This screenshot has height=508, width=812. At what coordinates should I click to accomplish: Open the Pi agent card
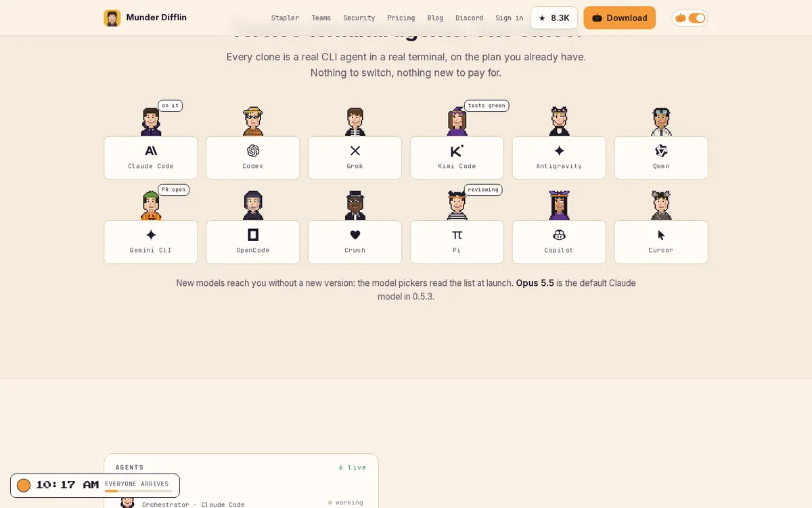[x=457, y=242]
